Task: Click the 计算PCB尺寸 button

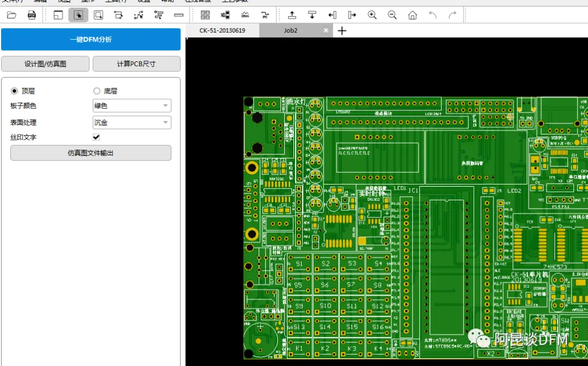Action: (x=137, y=64)
